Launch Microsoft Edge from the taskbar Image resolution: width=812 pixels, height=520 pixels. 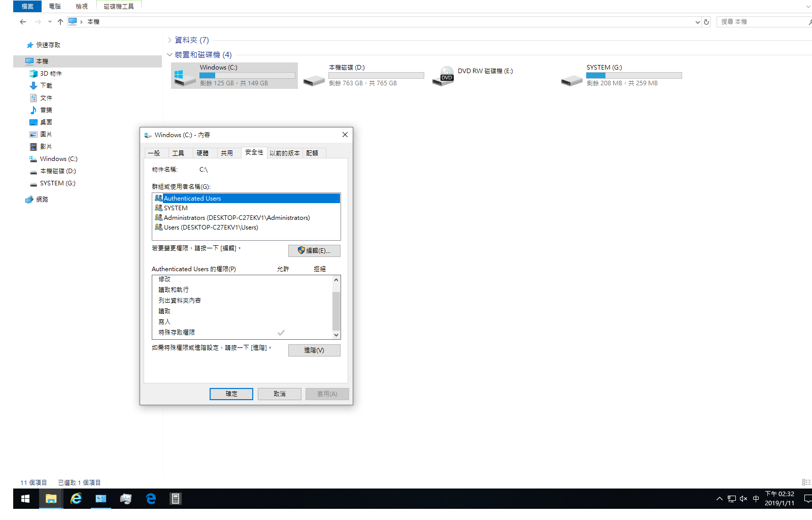(151, 499)
